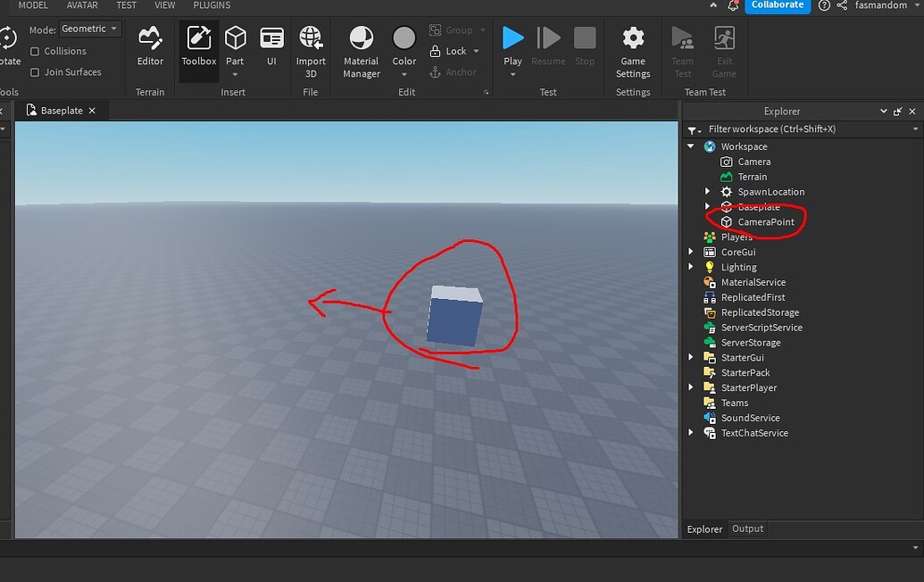Expand the Lighting service
Image resolution: width=924 pixels, height=582 pixels.
690,266
